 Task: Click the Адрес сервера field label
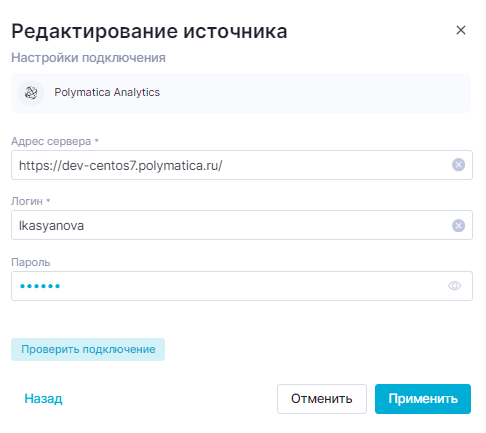pos(55,141)
